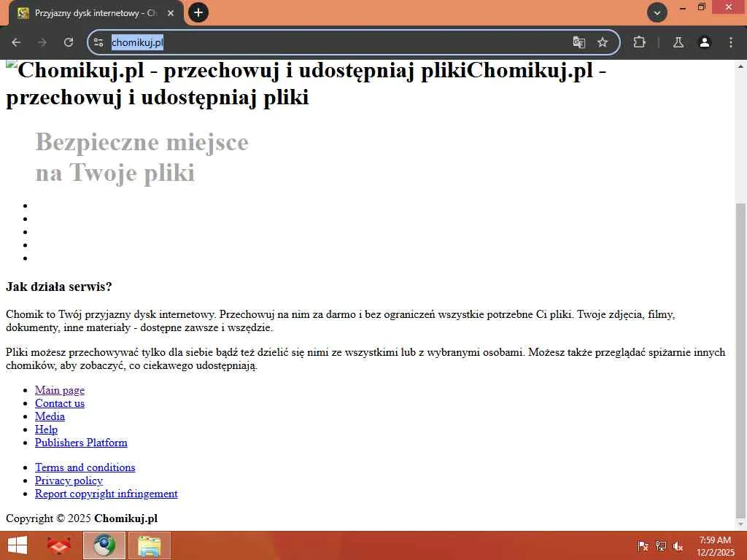Image resolution: width=747 pixels, height=560 pixels.
Task: Open the Help link
Action: tap(46, 429)
